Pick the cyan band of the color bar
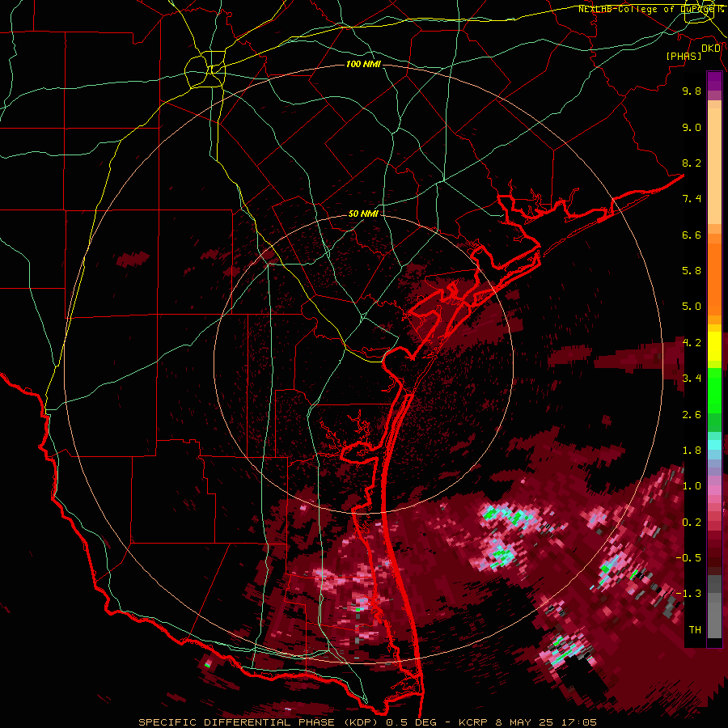Image resolution: width=728 pixels, height=728 pixels. pos(714,445)
